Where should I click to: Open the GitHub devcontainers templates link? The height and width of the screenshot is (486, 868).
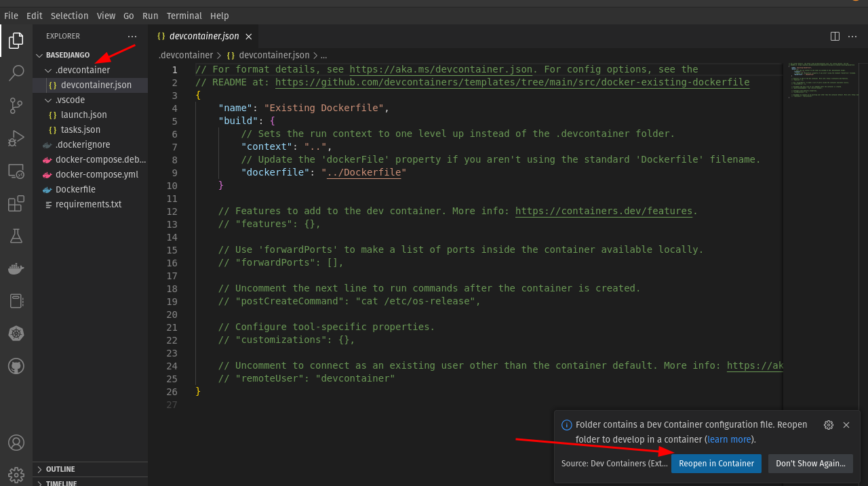(512, 82)
